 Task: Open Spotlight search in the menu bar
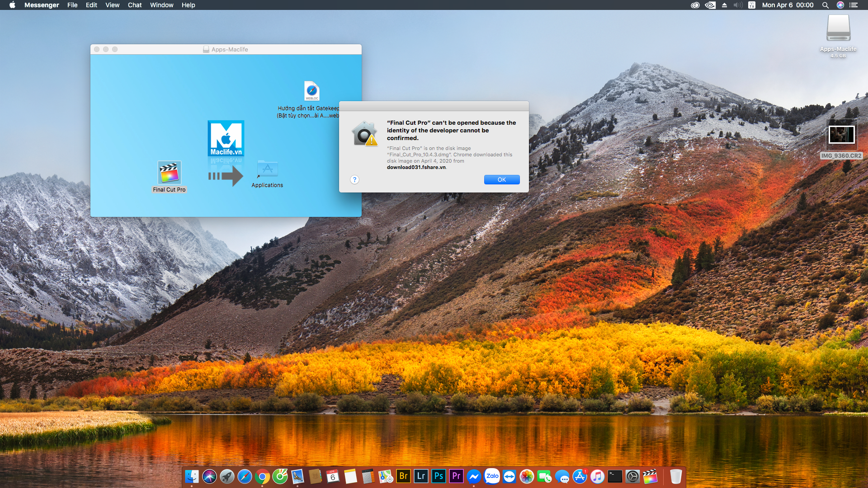click(826, 5)
